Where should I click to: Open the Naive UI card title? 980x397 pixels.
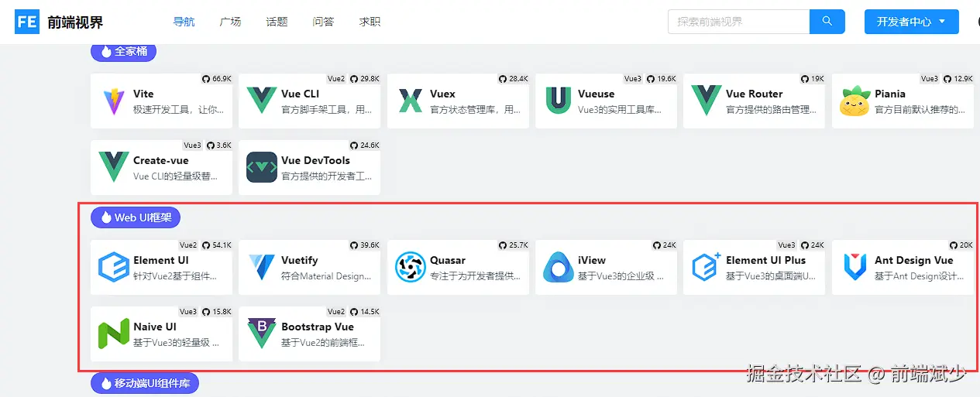tap(155, 327)
